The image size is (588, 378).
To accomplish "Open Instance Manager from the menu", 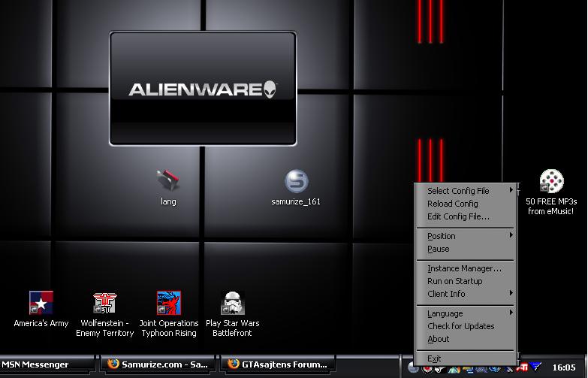I will [x=464, y=268].
